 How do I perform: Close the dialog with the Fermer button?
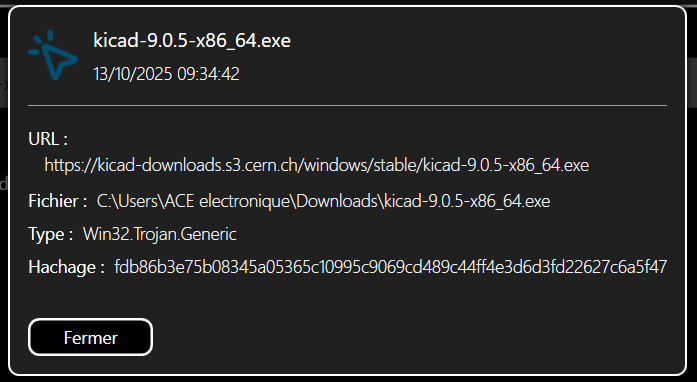pyautogui.click(x=90, y=337)
